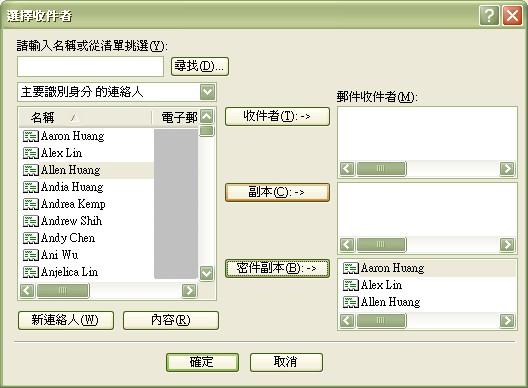
Task: Click contact list vertical scrollbar thumb
Action: click(x=206, y=131)
